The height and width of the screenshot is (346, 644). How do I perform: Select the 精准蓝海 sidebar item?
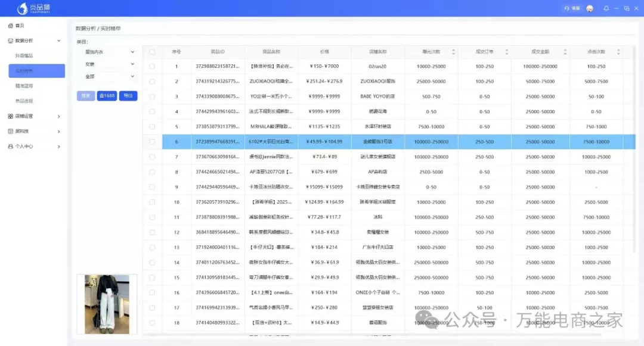point(24,86)
